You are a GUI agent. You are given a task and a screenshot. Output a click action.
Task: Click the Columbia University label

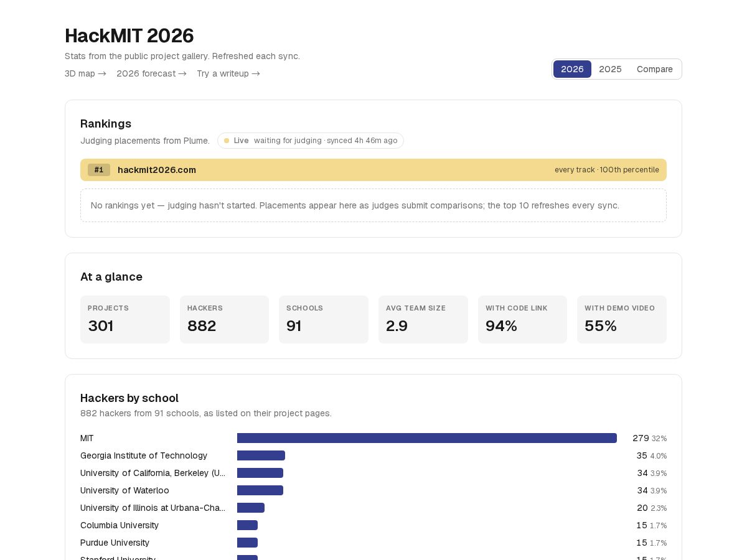click(120, 525)
